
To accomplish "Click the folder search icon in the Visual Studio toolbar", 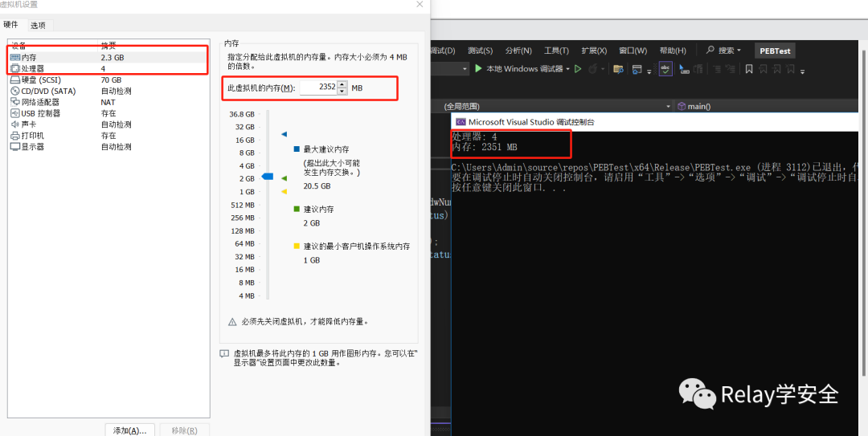I will pyautogui.click(x=618, y=69).
